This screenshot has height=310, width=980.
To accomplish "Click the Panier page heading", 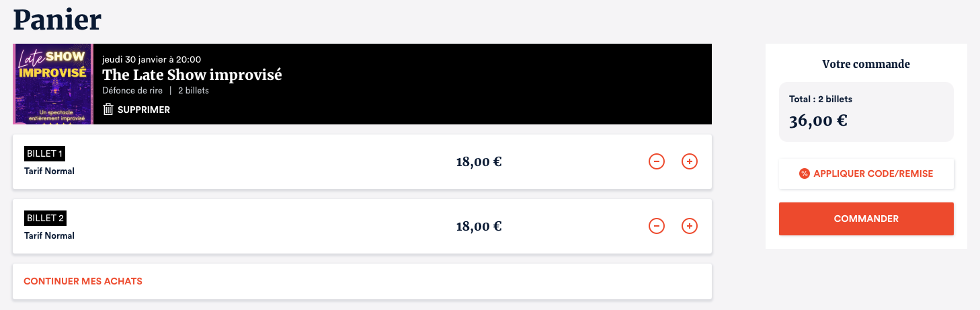I will [x=57, y=20].
